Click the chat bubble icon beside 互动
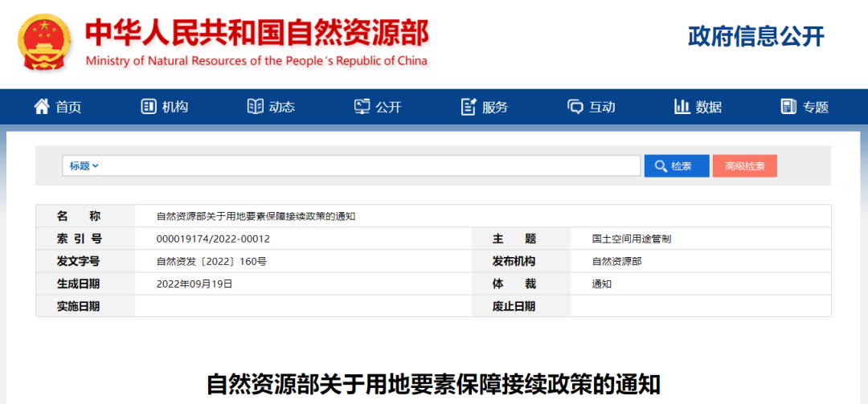Image resolution: width=868 pixels, height=404 pixels. click(575, 107)
